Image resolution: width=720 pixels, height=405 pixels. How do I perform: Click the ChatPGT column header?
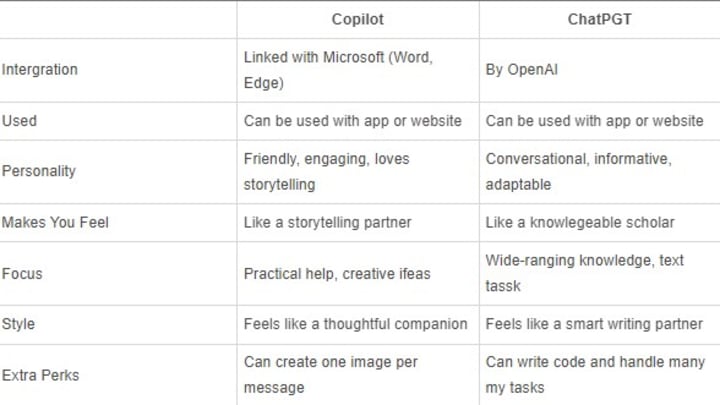coord(599,19)
